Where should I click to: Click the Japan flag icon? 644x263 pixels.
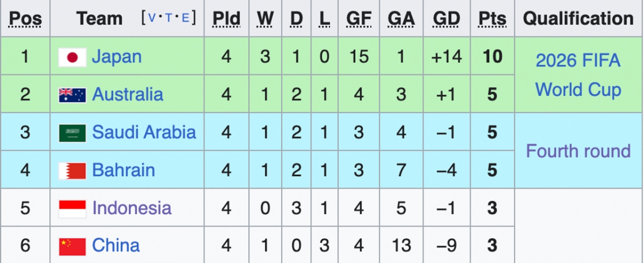click(72, 57)
